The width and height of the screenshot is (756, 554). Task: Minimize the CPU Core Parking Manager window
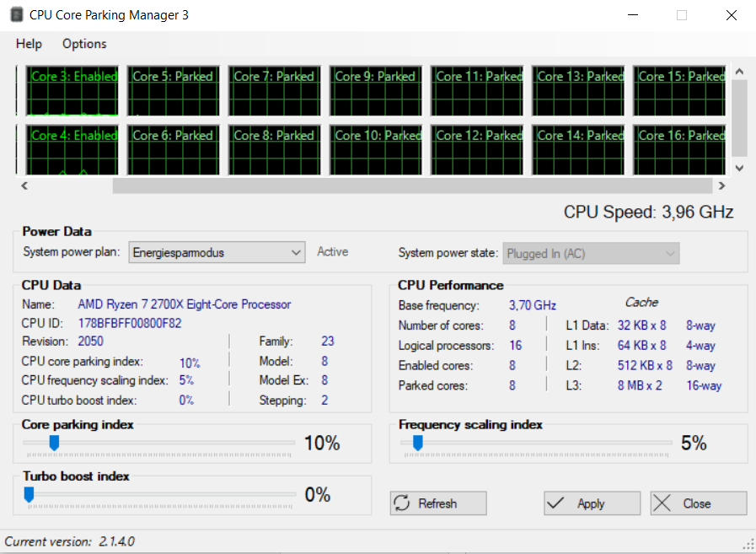(x=633, y=15)
